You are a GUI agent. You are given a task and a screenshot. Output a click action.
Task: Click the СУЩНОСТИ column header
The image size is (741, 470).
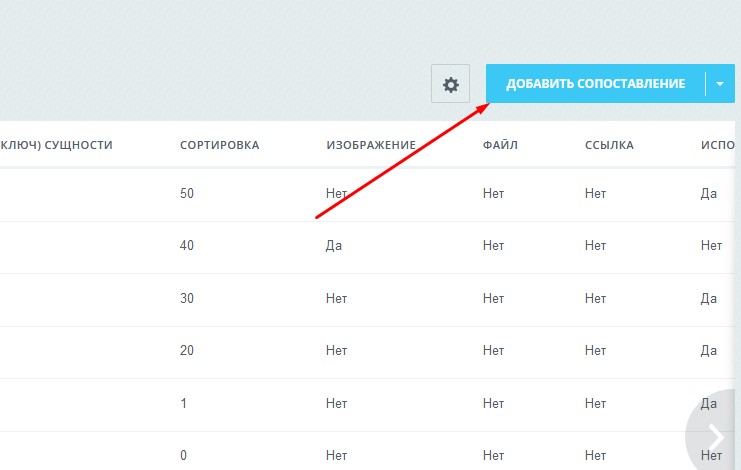click(x=56, y=145)
